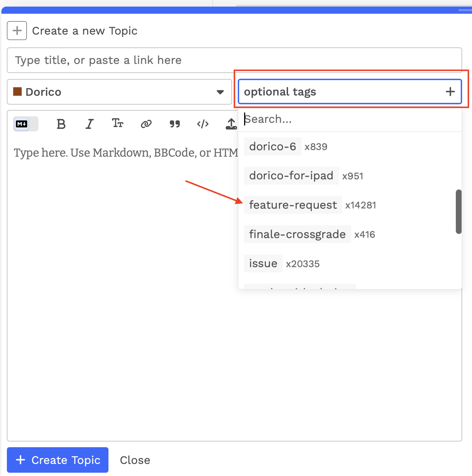Open the Dorico category dropdown
The height and width of the screenshot is (476, 472).
tap(119, 92)
